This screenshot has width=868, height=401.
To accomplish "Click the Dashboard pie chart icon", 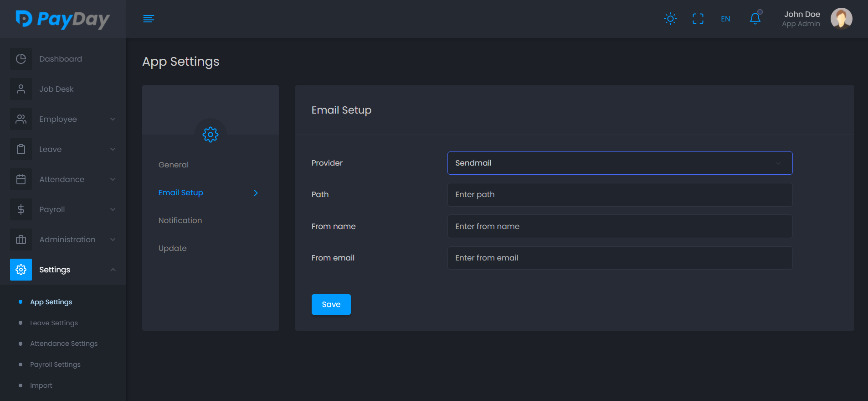I will (21, 59).
